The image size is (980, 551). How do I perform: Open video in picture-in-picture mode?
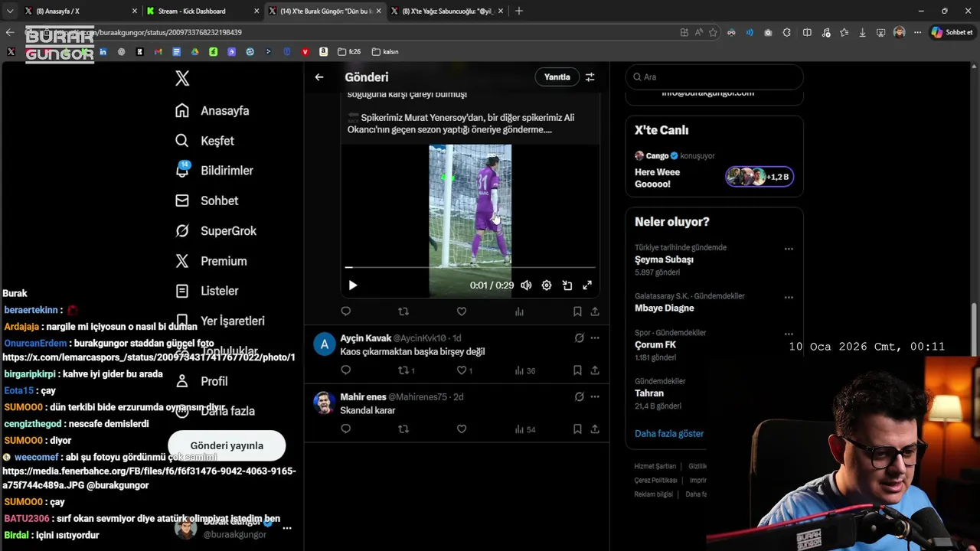(x=567, y=285)
